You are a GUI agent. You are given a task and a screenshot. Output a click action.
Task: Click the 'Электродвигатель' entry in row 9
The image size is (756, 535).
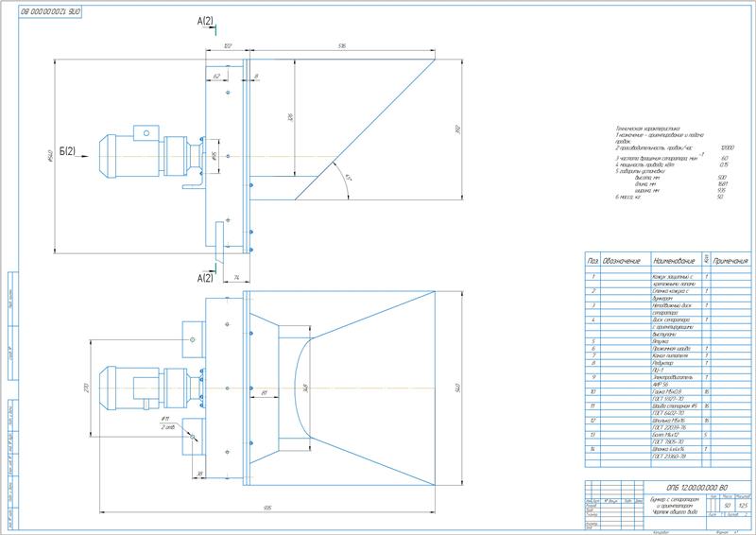pos(672,377)
